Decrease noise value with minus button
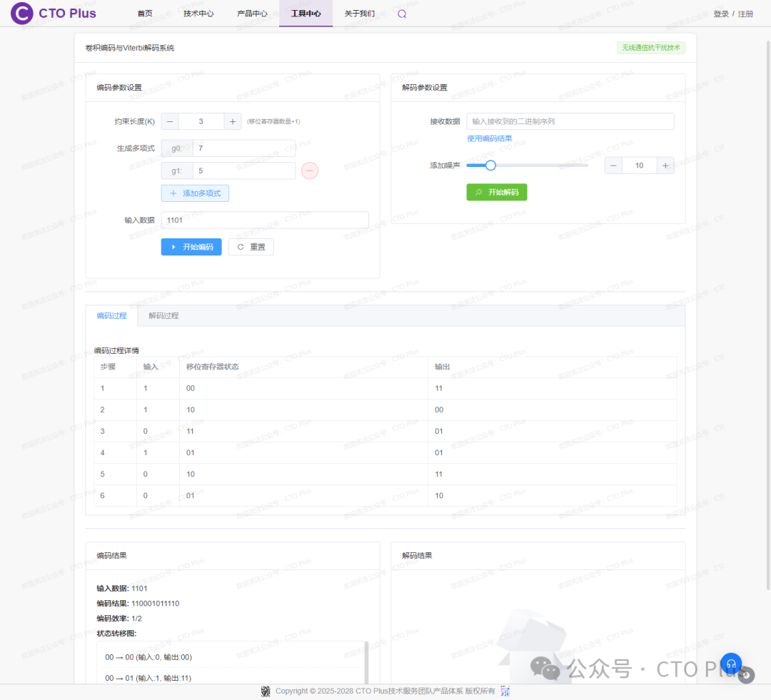771x700 pixels. [x=613, y=166]
